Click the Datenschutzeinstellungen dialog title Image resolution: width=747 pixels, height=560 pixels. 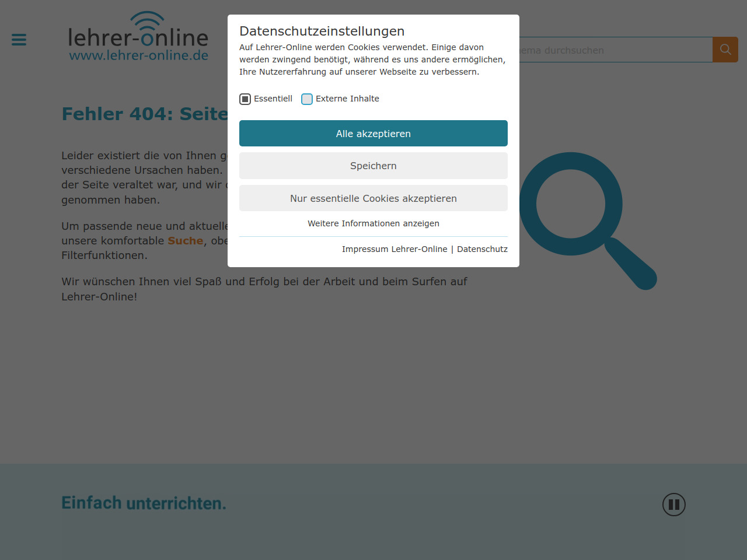pos(322,31)
